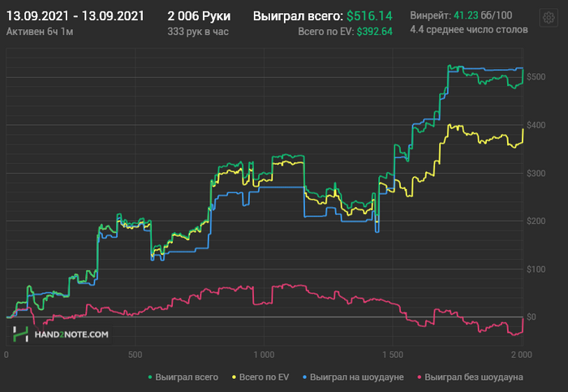The image size is (568, 392).
Task: Click the '333 рук в час' text
Action: click(x=198, y=32)
